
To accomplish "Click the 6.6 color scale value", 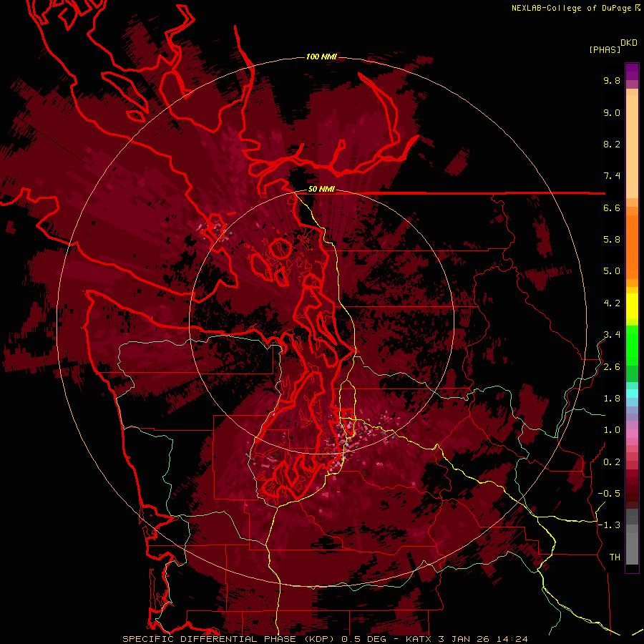I will 612,208.
